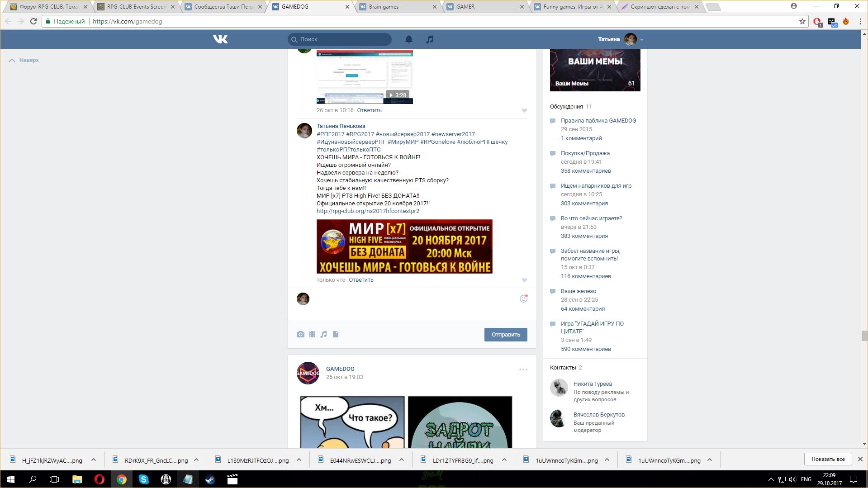Open Opera from the taskbar
Image resolution: width=868 pixels, height=488 pixels.
coord(99,479)
